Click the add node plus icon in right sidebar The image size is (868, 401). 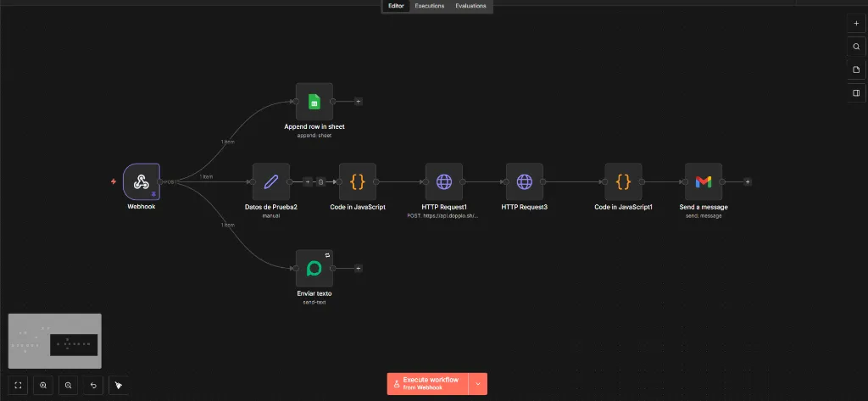(856, 23)
